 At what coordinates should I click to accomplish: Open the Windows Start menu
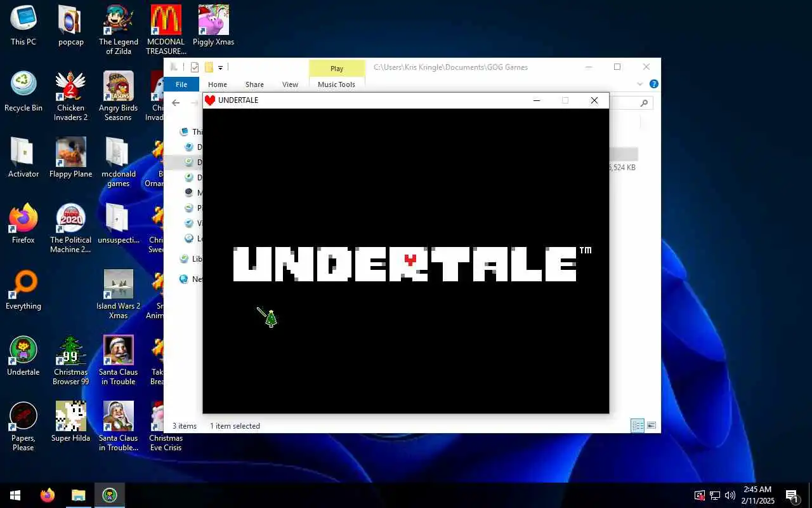(x=15, y=495)
